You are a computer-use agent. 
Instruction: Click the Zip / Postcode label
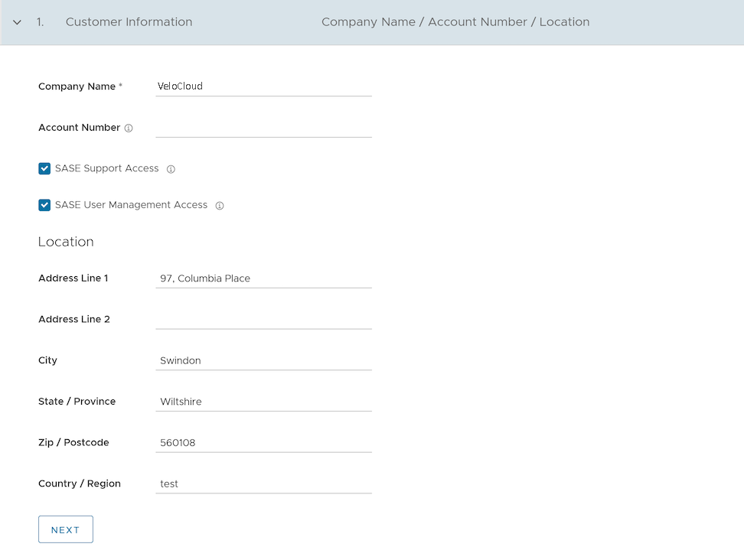coord(73,442)
